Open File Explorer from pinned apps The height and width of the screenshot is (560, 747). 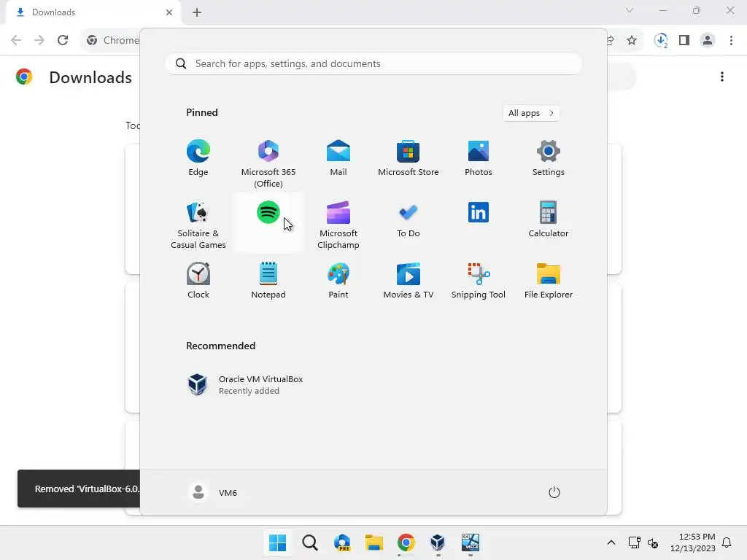[549, 281]
